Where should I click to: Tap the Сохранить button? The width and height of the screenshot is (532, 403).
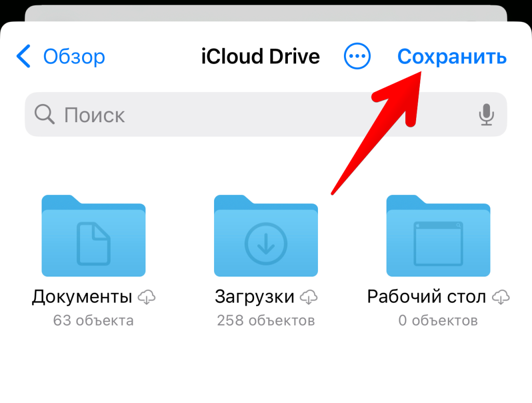452,56
